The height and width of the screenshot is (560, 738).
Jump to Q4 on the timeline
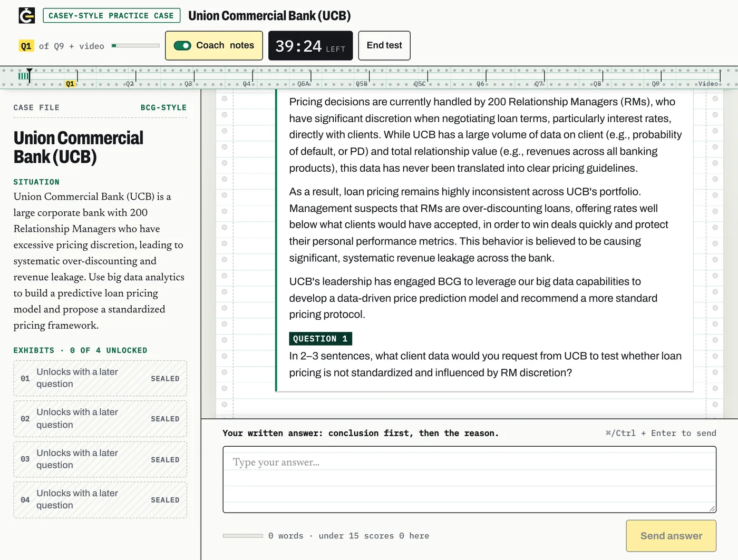click(247, 84)
